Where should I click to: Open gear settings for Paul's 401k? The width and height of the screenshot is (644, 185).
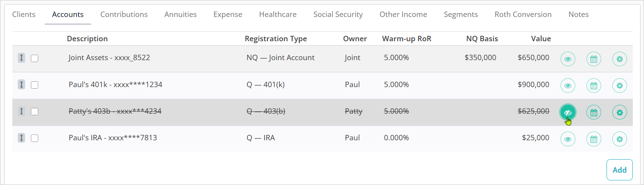coord(619,86)
